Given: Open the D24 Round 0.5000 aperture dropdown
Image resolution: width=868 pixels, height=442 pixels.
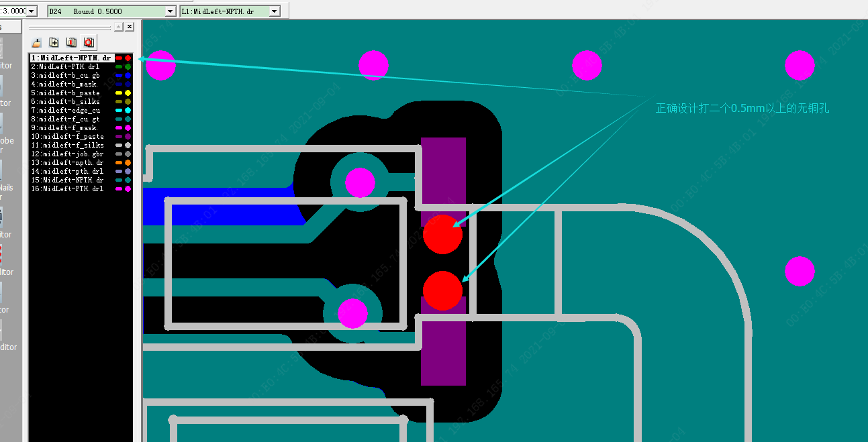Looking at the screenshot, I should 170,11.
